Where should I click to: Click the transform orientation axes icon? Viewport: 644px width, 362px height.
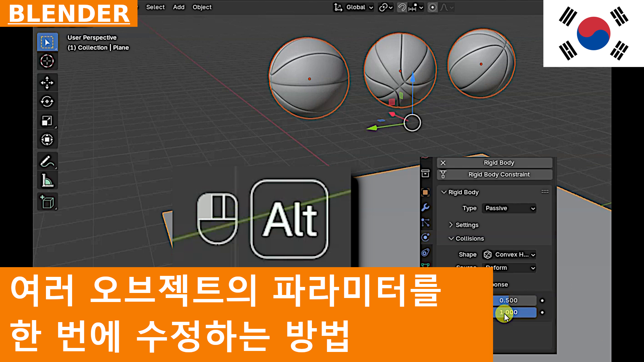(338, 7)
